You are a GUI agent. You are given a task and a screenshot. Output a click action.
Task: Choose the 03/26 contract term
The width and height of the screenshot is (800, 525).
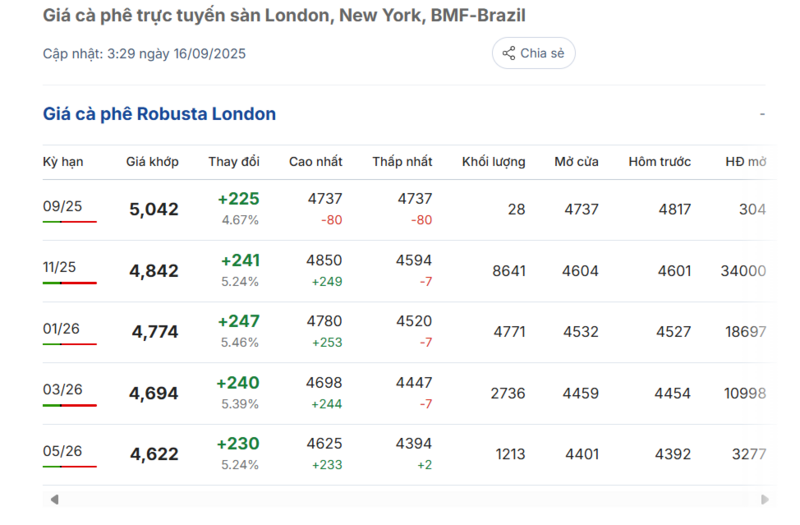(x=62, y=389)
